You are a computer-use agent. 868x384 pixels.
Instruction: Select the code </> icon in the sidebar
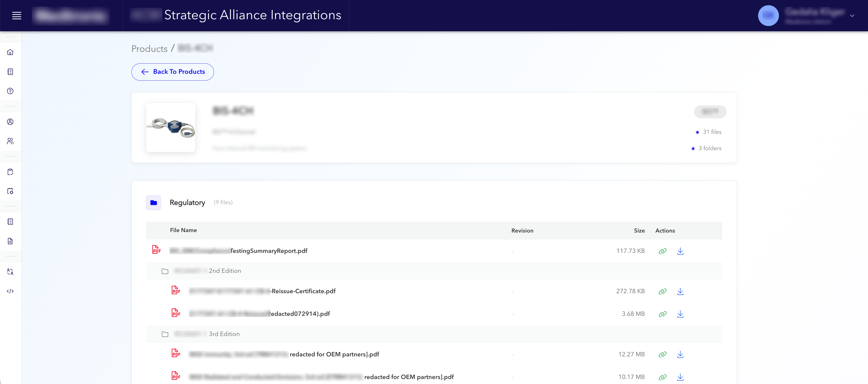pos(10,291)
